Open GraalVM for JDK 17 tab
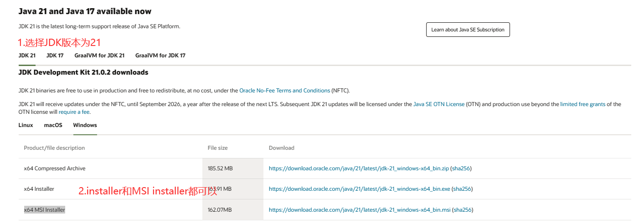This screenshot has width=644, height=224. pyautogui.click(x=160, y=56)
